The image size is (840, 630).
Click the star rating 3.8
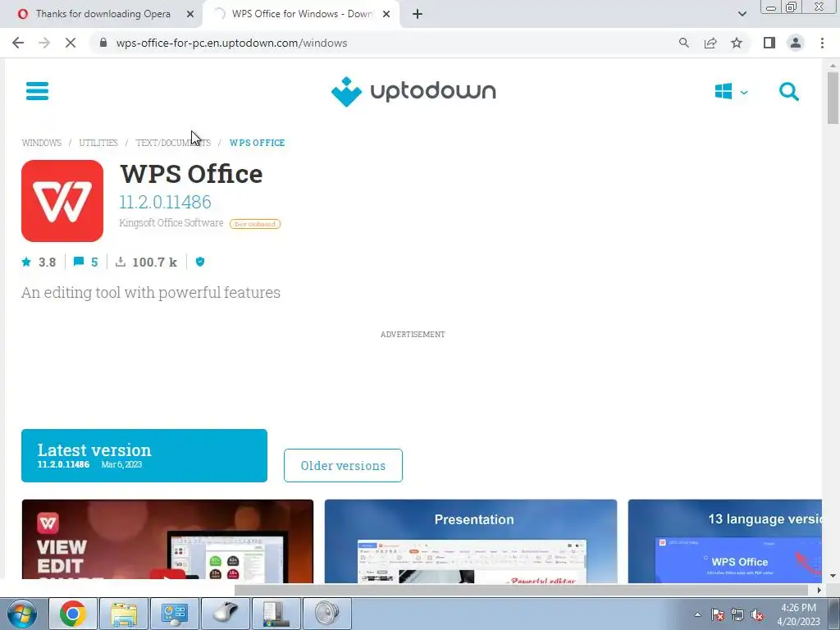tap(39, 262)
